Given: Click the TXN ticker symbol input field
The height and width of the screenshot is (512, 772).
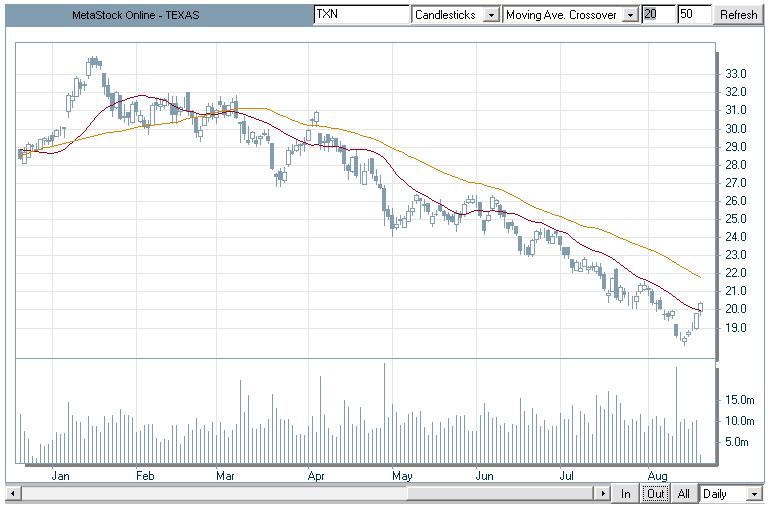Looking at the screenshot, I should (361, 15).
